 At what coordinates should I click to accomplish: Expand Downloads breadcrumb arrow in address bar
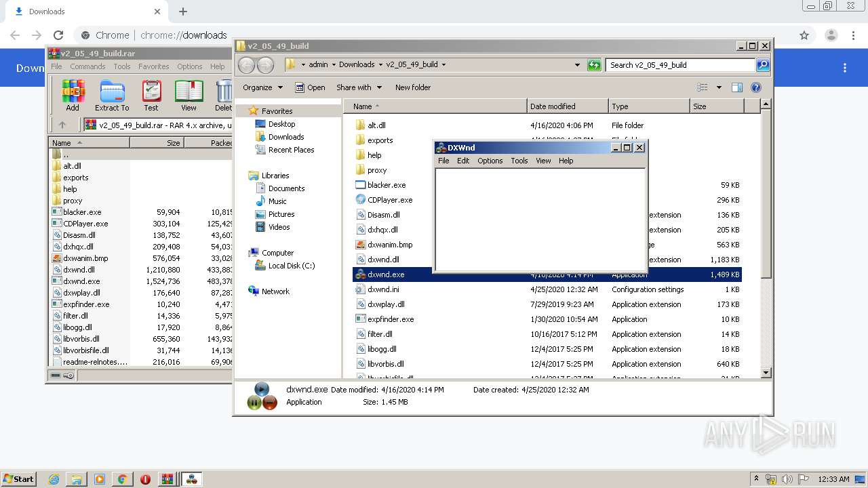(x=380, y=65)
